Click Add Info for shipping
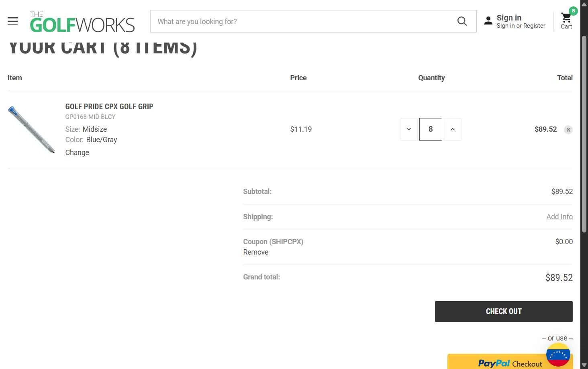This screenshot has height=369, width=588. coord(559,217)
